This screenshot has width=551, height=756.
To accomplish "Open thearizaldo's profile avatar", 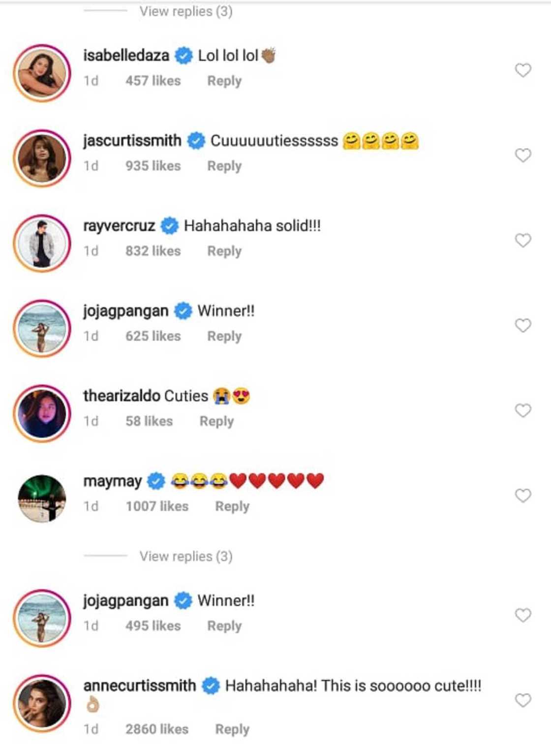I will [42, 413].
